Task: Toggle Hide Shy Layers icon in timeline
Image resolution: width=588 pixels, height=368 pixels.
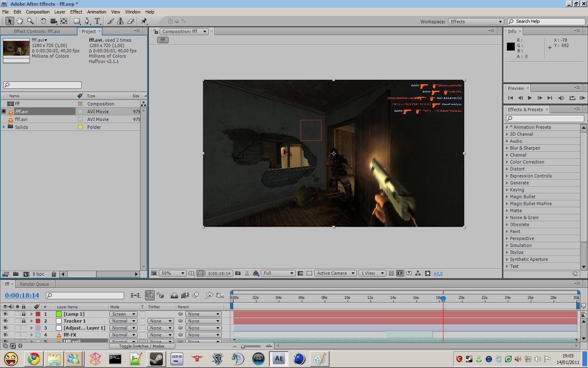Action: pos(174,295)
